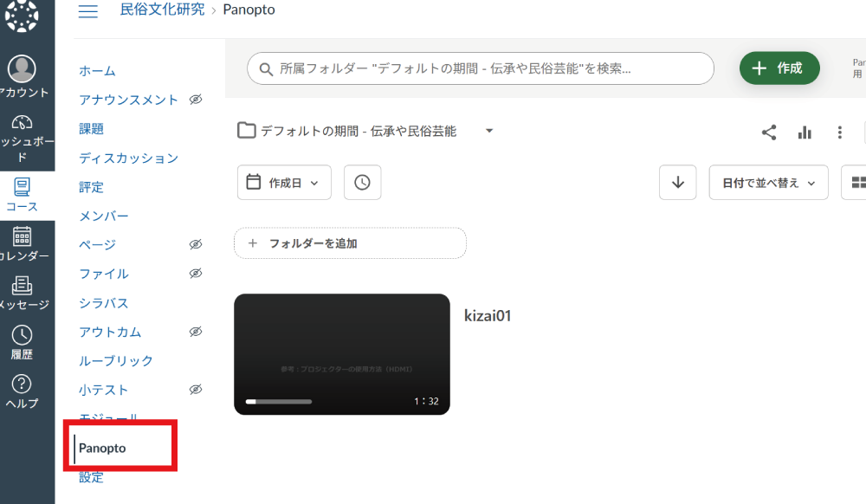Open the 日付で並べ替え sort dropdown

pos(768,183)
